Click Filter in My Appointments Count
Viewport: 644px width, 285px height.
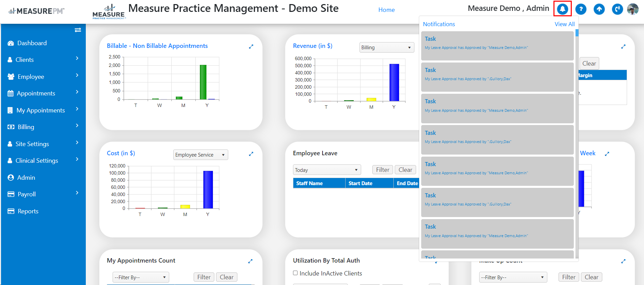pos(204,277)
